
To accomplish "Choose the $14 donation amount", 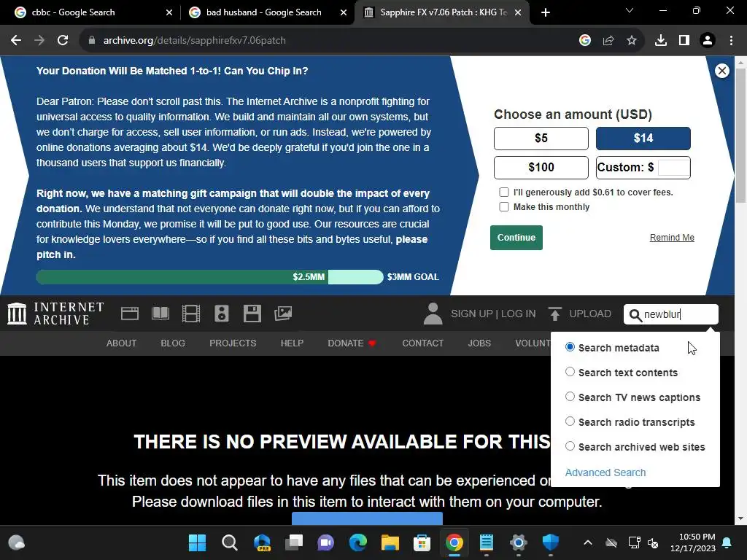I will tap(643, 139).
